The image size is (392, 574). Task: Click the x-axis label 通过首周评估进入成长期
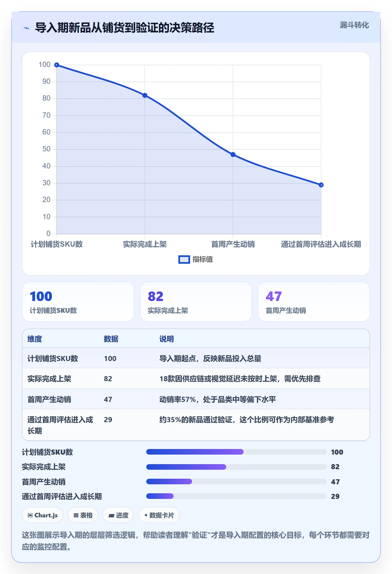tap(321, 244)
